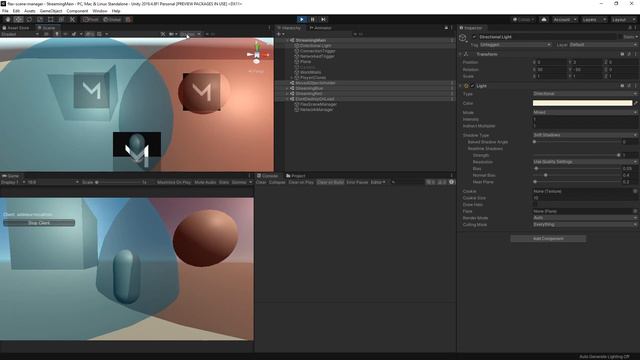Collapse DontDestroyOnLoad scene in Hierarchy
Screen dimensions: 640x360
287,99
